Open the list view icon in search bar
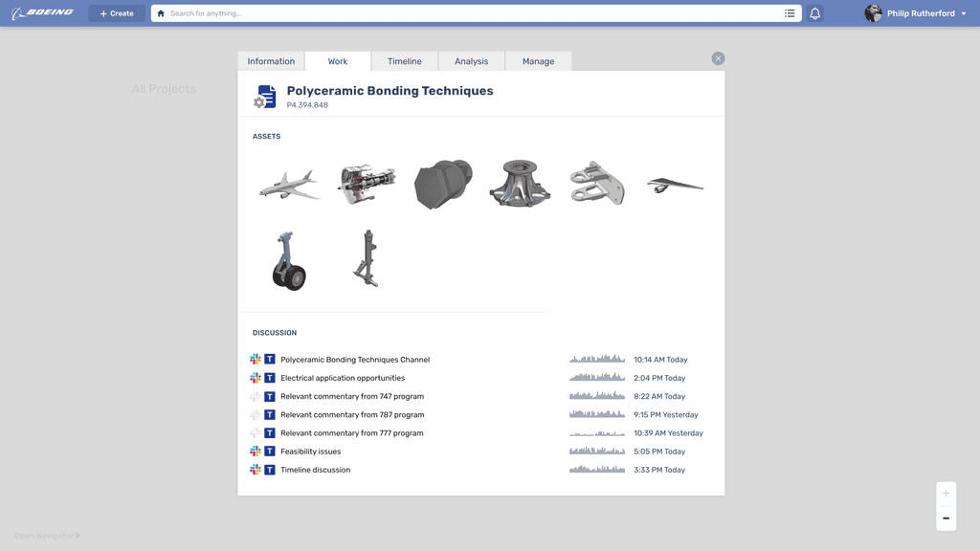Screen dimensions: 980x551 (x=790, y=13)
